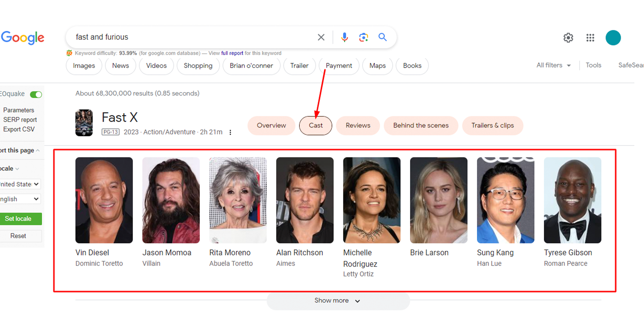The width and height of the screenshot is (644, 322).
Task: Click the Reset button
Action: coord(18,236)
